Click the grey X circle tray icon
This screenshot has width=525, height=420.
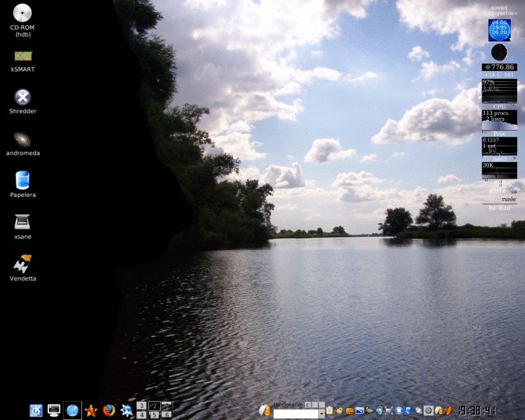point(419,411)
